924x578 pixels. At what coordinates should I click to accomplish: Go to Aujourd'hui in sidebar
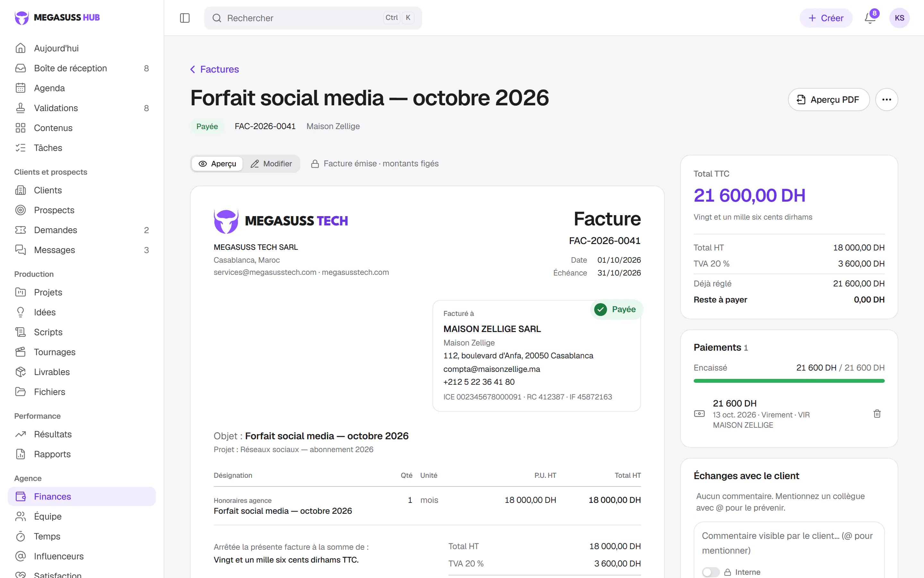pyautogui.click(x=82, y=48)
